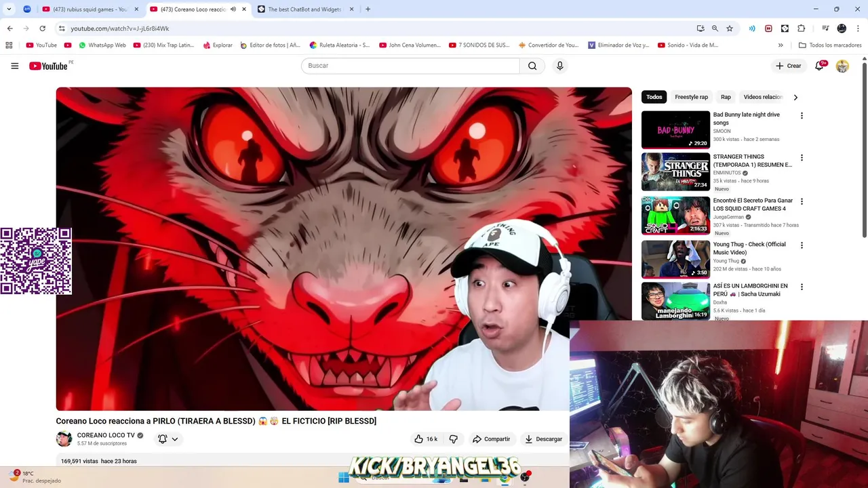
Task: Open the Eliminador de Voz bookmark
Action: 618,45
